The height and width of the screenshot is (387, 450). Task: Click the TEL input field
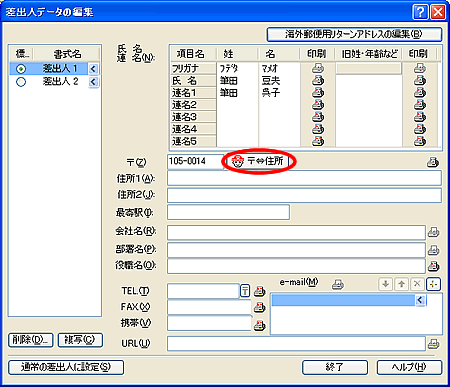click(x=203, y=291)
